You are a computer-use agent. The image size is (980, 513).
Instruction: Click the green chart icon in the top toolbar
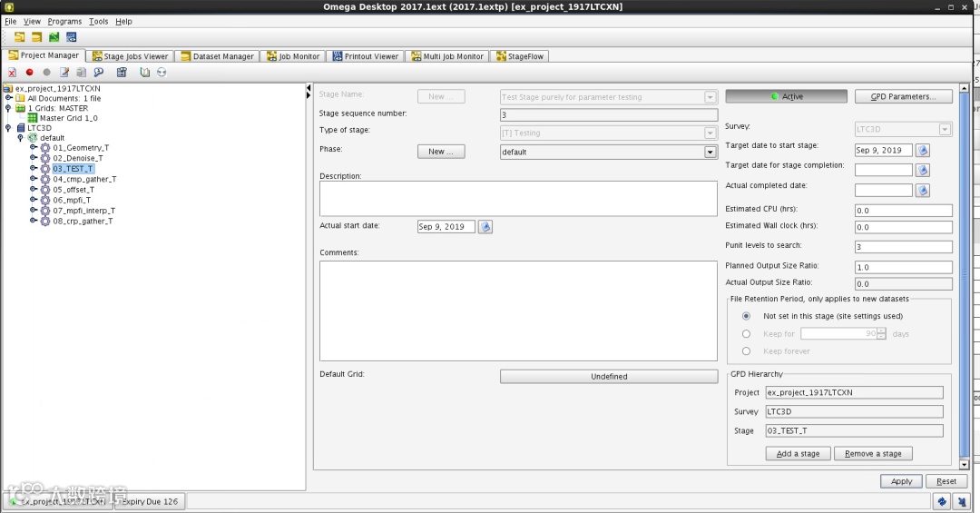tap(54, 37)
